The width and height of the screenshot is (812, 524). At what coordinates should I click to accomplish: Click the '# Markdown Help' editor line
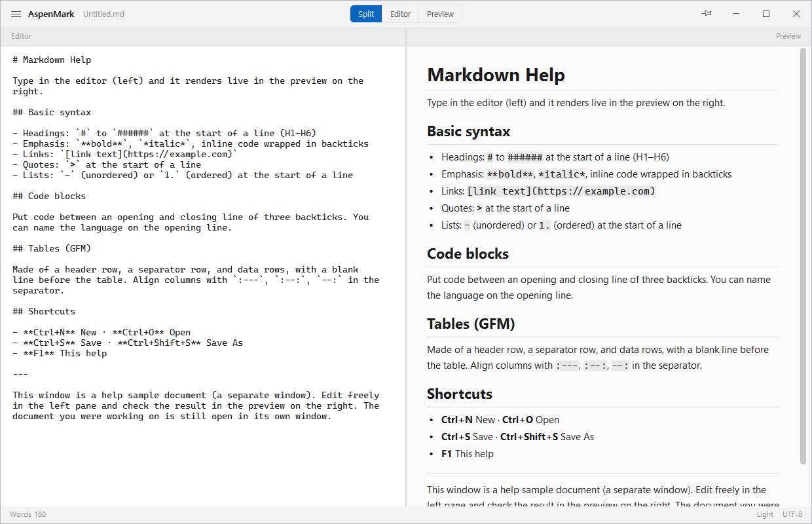[x=52, y=60]
